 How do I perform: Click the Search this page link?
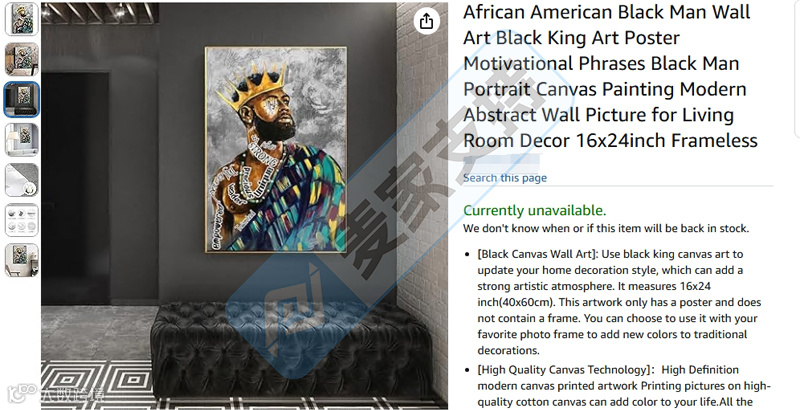click(x=505, y=178)
